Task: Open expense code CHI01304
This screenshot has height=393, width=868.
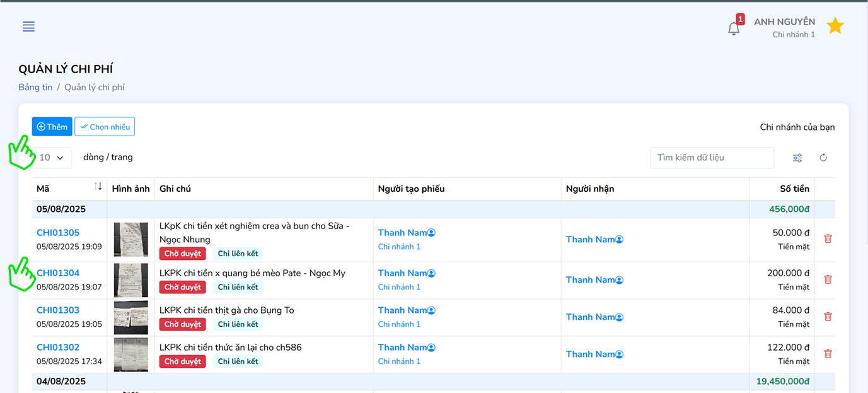Action: [x=58, y=273]
